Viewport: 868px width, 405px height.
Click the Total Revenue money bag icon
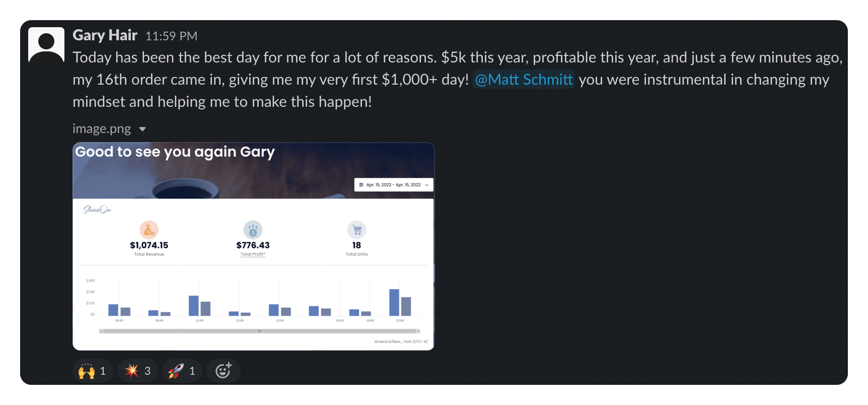(x=149, y=230)
